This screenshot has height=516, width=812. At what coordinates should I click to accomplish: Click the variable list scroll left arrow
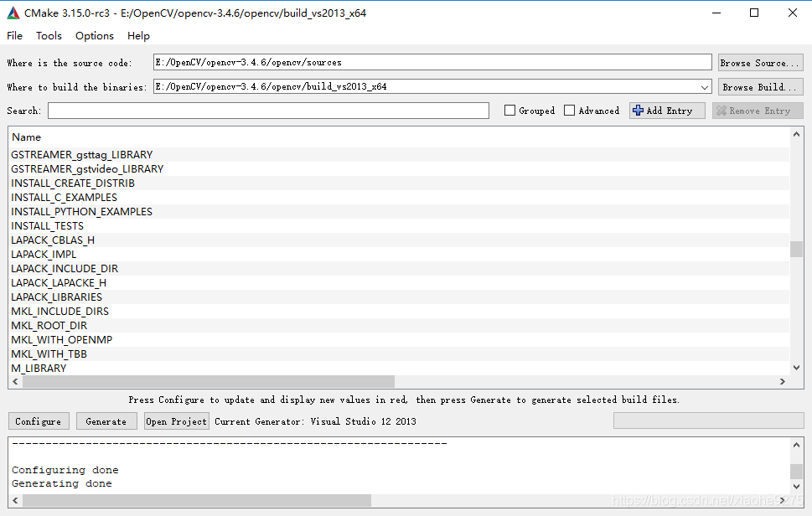[x=16, y=381]
